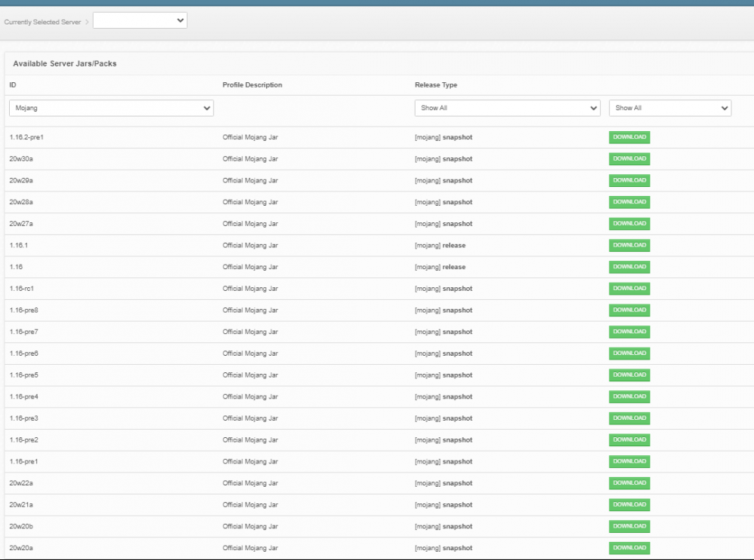The width and height of the screenshot is (754, 560).
Task: Download the 1.16.1 release jar
Action: point(630,246)
